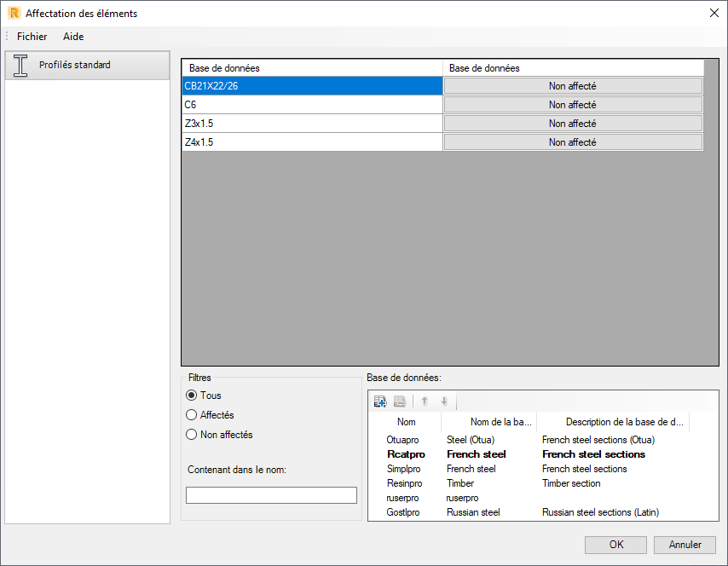Click the Timber section description cell

click(571, 483)
